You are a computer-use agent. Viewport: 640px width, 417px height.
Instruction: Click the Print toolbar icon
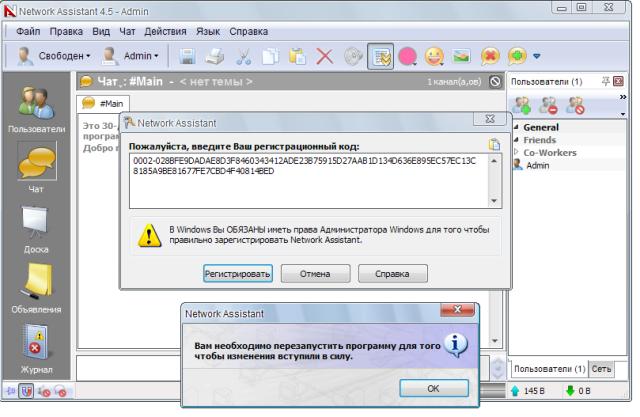(x=215, y=56)
